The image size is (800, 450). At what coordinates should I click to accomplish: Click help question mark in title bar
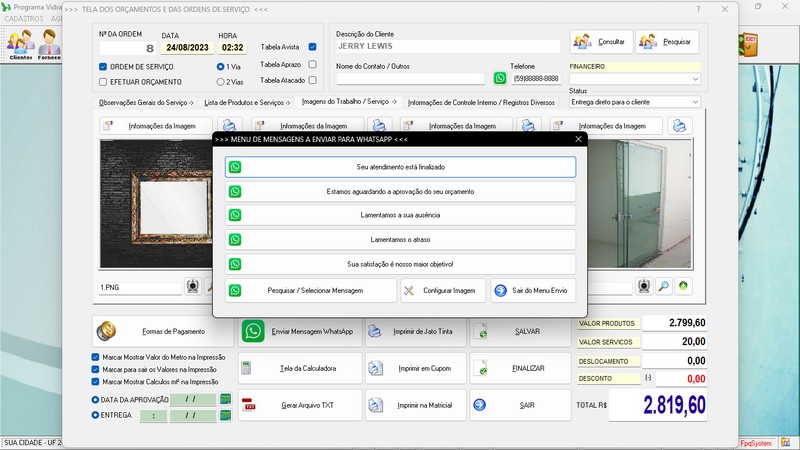(698, 9)
